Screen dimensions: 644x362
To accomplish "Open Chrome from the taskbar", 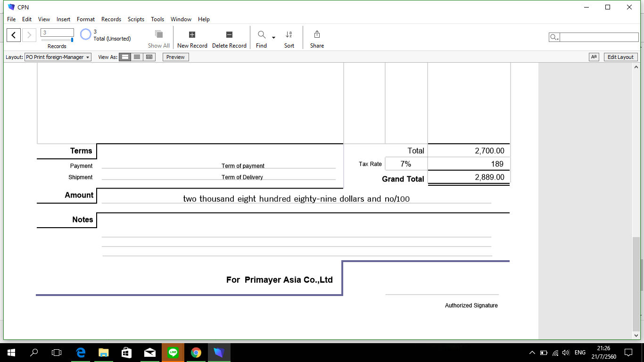I will pos(196,353).
